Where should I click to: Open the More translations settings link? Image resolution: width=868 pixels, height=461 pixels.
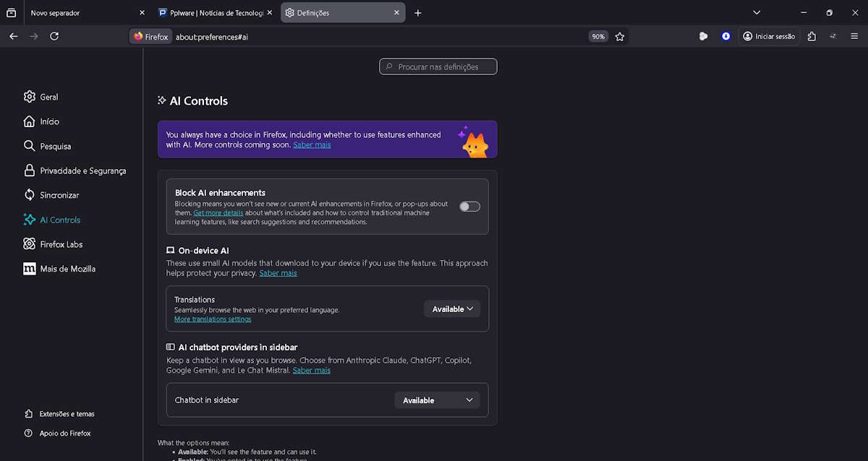point(213,319)
